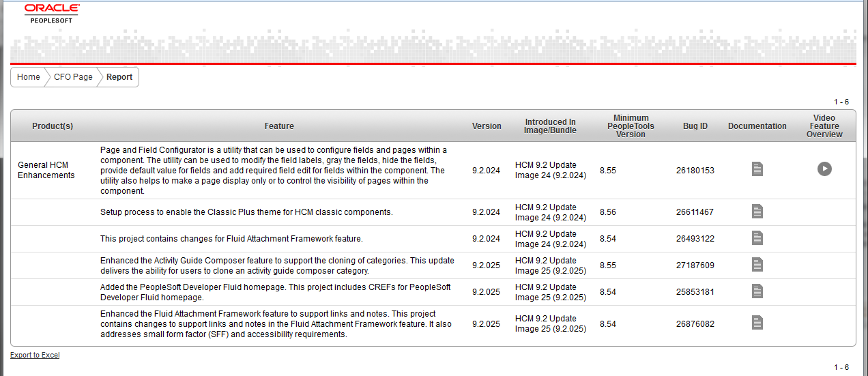Open documentation icon for bug 26876082
Image resolution: width=868 pixels, height=376 pixels.
[757, 322]
